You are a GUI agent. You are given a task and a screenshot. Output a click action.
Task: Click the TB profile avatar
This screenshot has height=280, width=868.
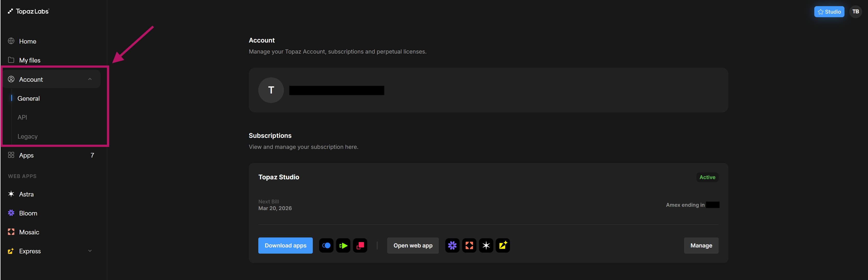pos(855,12)
